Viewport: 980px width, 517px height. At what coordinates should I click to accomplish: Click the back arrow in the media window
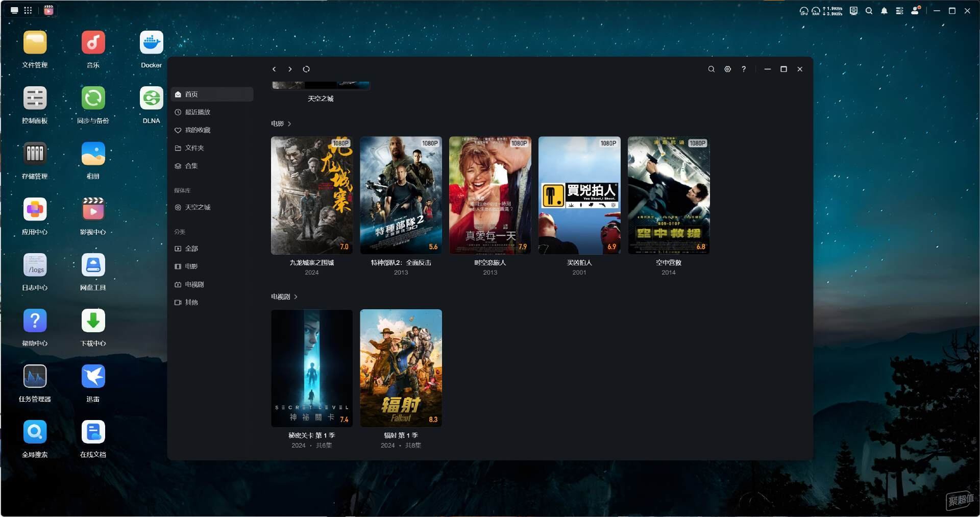(x=274, y=69)
